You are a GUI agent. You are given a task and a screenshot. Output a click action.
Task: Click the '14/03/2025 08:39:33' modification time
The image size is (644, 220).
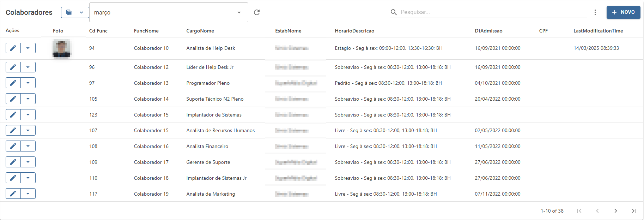[596, 48]
